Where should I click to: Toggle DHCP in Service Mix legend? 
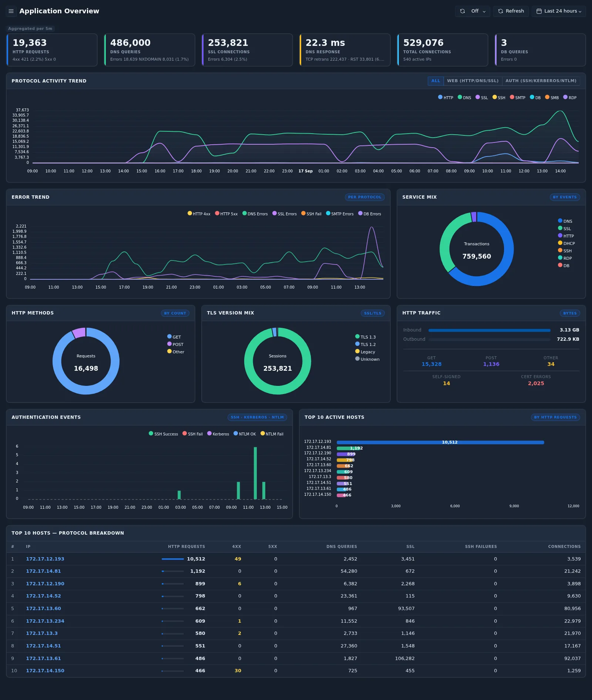tap(566, 243)
